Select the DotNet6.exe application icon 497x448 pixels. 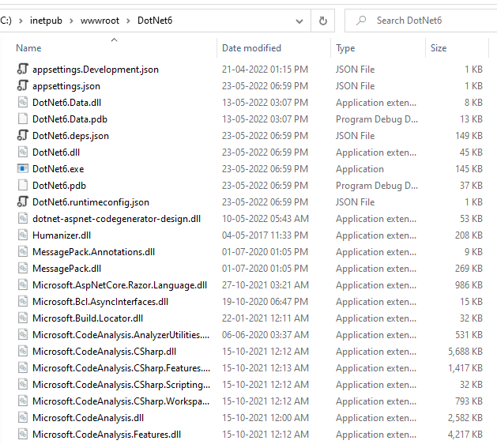coord(22,168)
